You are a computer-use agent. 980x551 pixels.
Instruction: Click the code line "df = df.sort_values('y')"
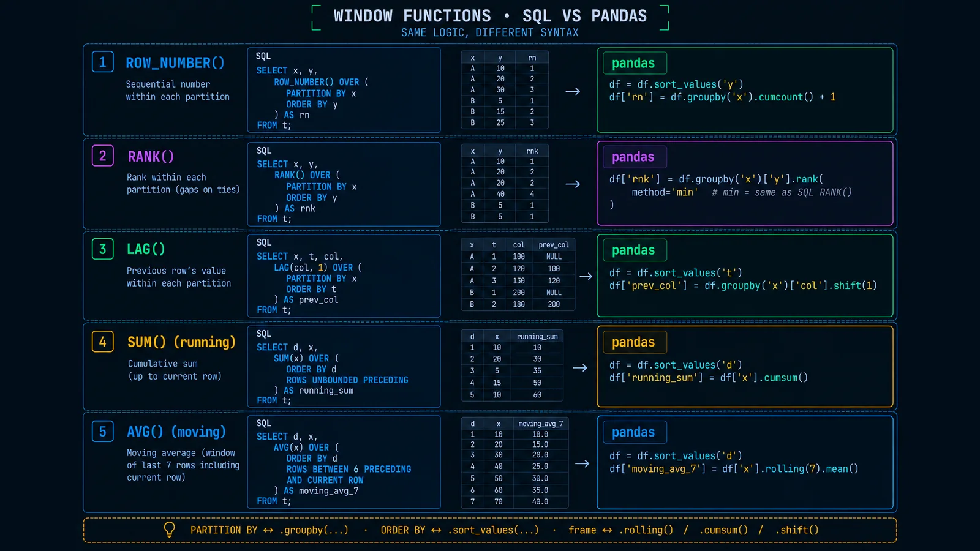coord(676,84)
